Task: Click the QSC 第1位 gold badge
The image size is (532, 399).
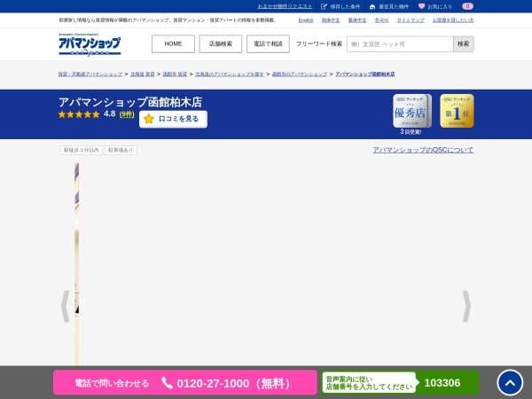Action: [457, 111]
